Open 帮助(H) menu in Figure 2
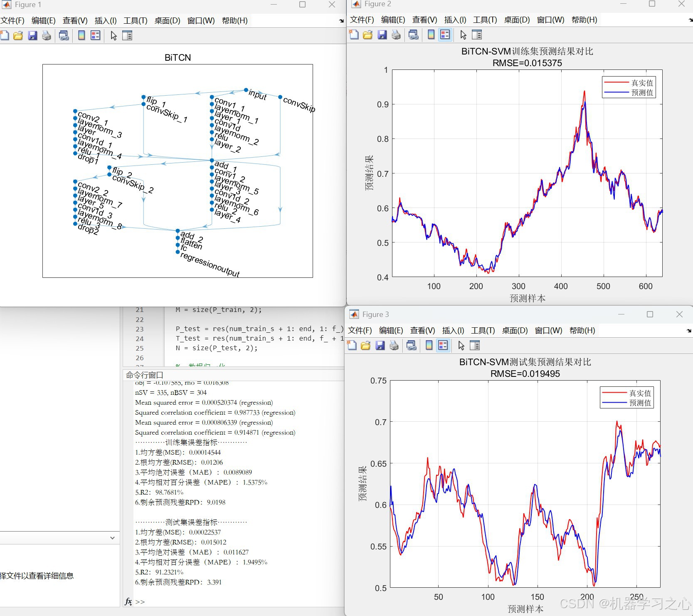 (x=584, y=20)
